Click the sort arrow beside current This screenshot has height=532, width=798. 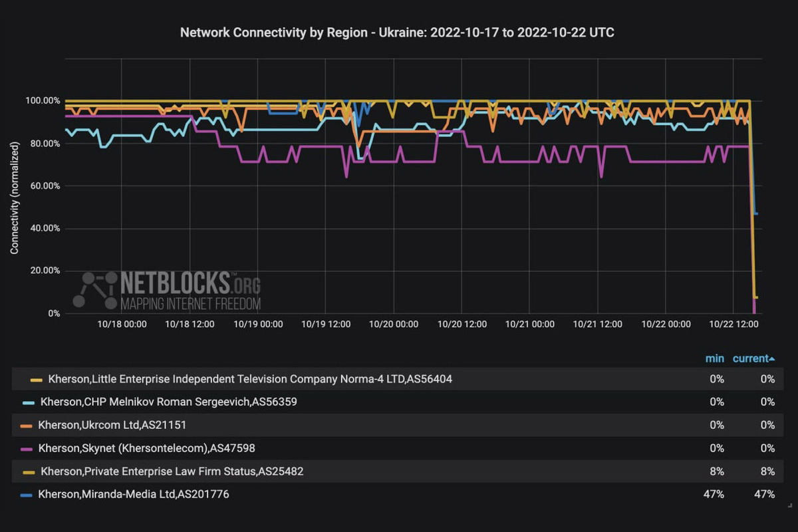(x=772, y=359)
